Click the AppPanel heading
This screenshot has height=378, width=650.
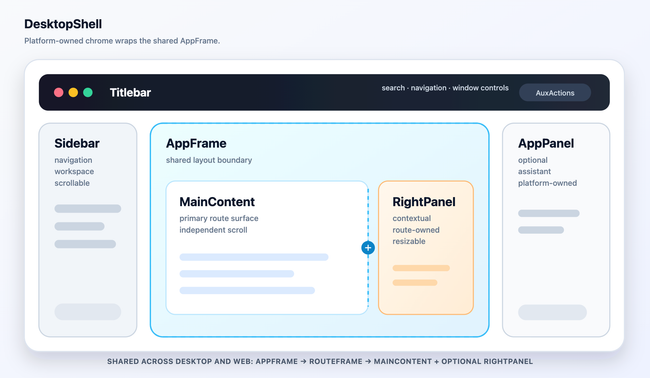click(x=546, y=143)
